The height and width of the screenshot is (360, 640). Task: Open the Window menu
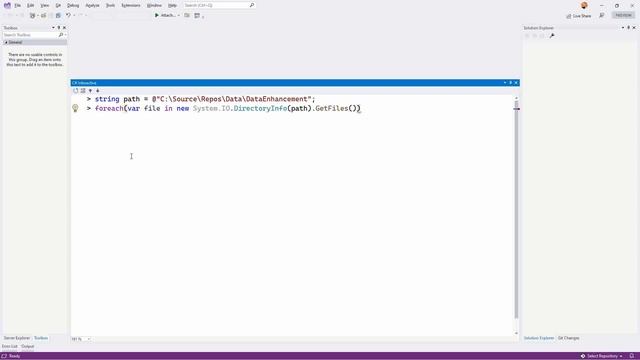click(x=154, y=5)
